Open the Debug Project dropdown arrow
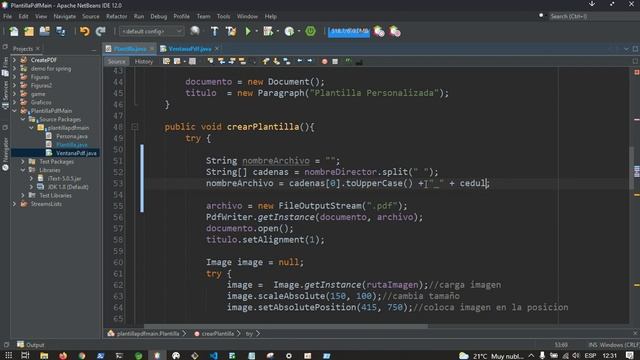Viewport: 640px width, 360px height. (x=278, y=31)
